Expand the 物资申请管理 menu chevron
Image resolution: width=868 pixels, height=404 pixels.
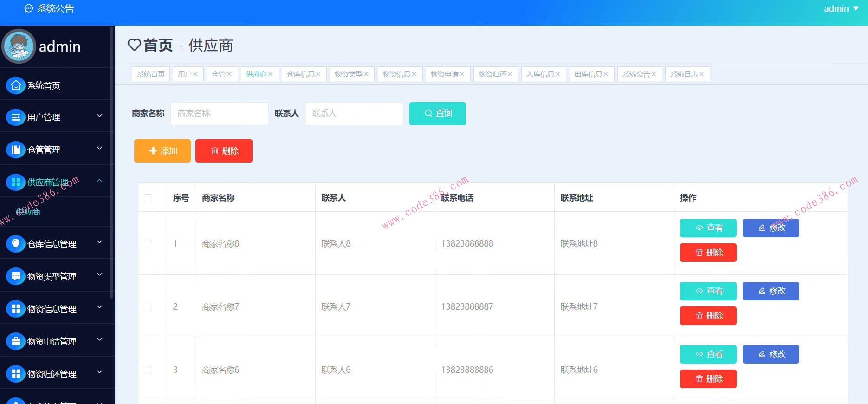(x=99, y=339)
